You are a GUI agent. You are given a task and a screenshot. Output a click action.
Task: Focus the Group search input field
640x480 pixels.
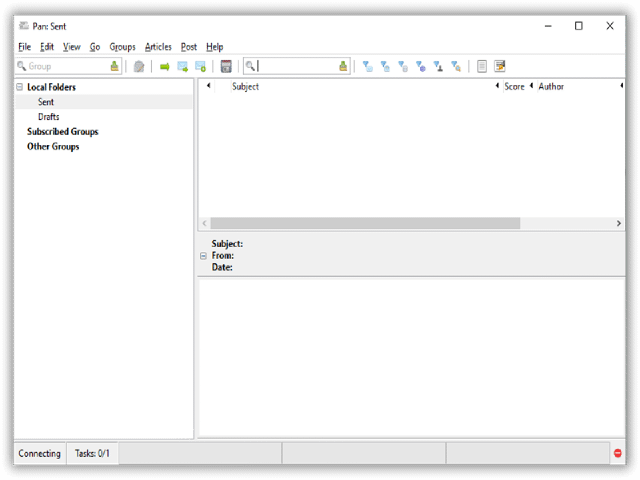tap(67, 66)
